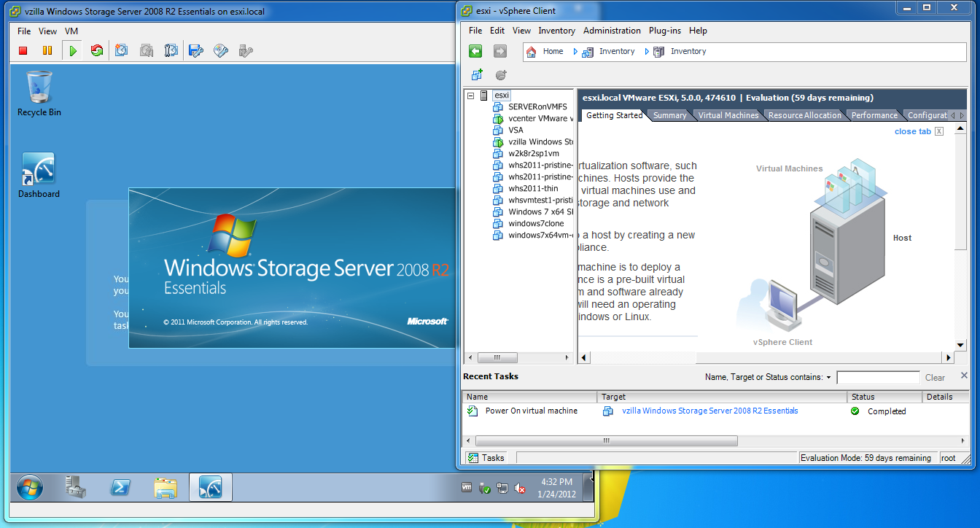The image size is (980, 528).
Task: Click Power On task row icon
Action: [472, 411]
